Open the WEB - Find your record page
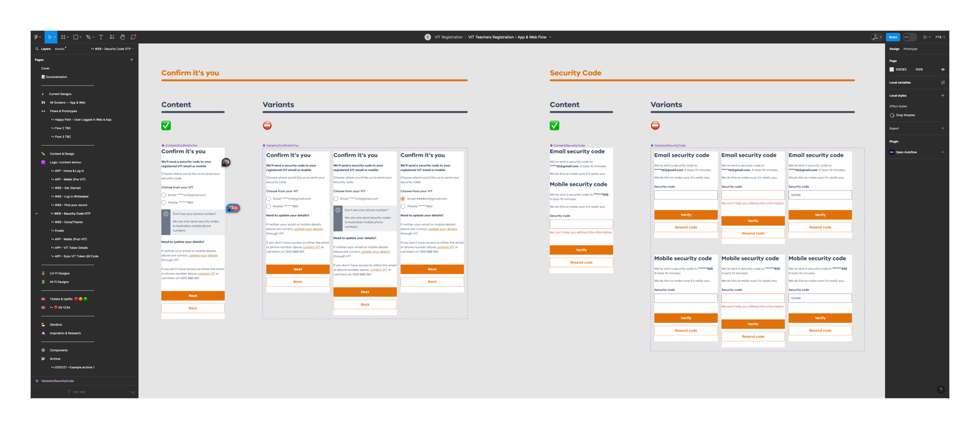 coord(71,205)
